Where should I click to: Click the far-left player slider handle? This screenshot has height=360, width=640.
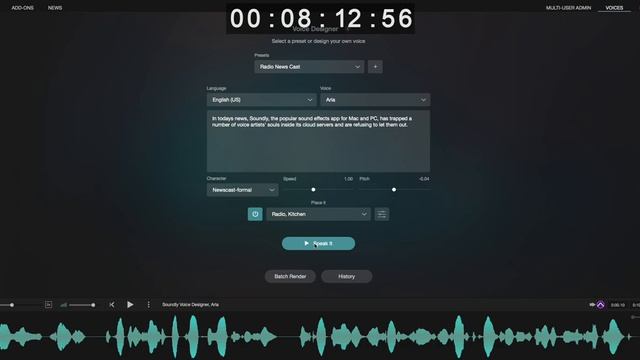[x=12, y=305]
